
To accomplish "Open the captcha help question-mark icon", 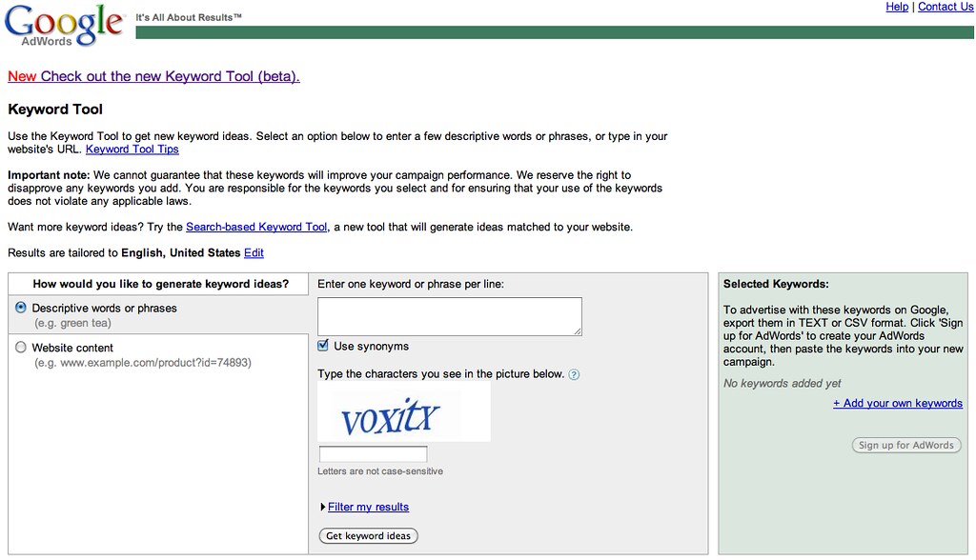I will 574,374.
